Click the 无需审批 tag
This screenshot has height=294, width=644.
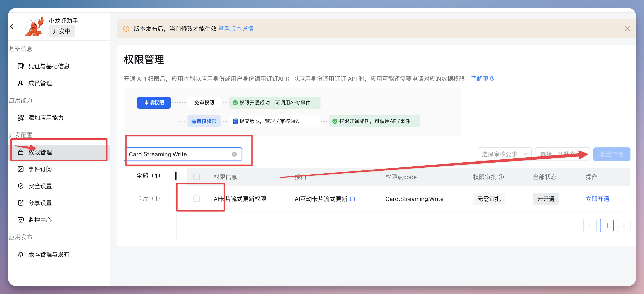[489, 199]
